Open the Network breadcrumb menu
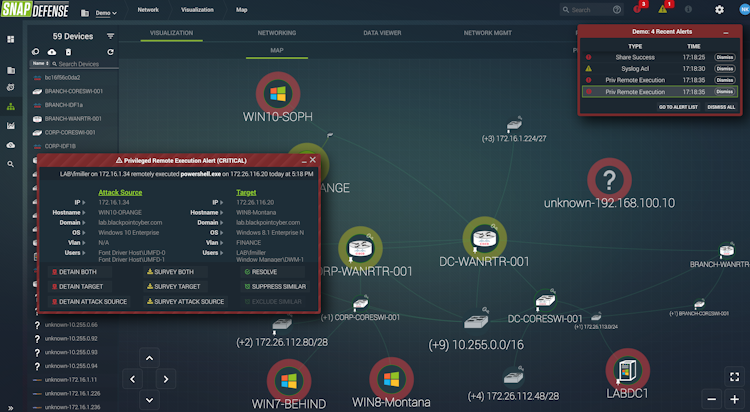Screen dimensions: 750x412 point(148,10)
